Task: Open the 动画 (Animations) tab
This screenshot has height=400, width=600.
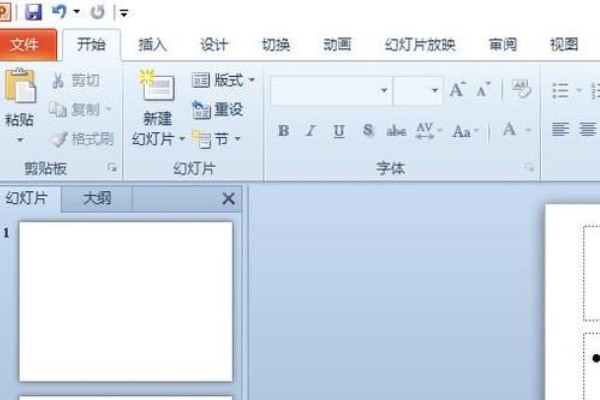Action: (x=337, y=45)
